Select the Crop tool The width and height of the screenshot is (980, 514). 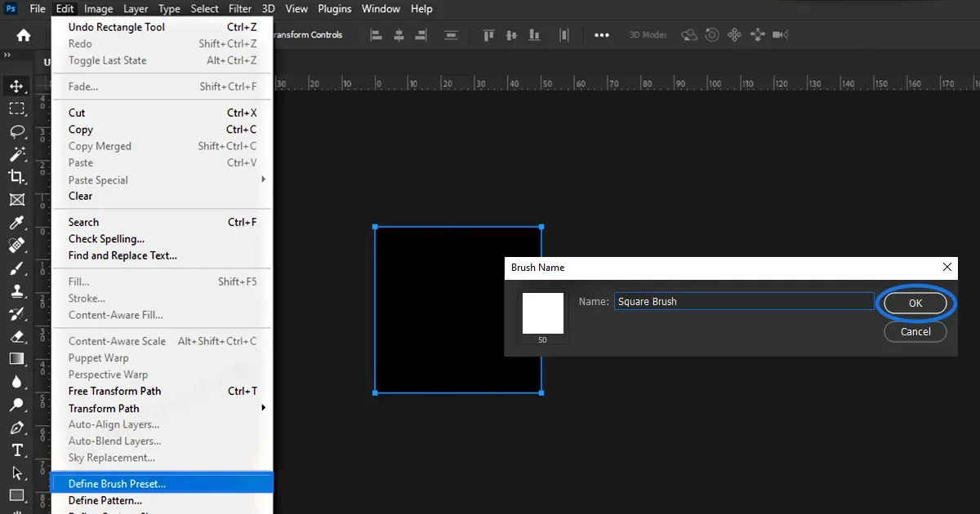pos(17,176)
